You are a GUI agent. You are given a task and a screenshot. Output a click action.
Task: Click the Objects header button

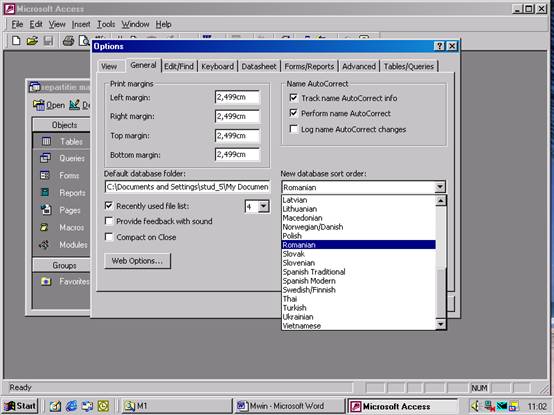[x=62, y=125]
